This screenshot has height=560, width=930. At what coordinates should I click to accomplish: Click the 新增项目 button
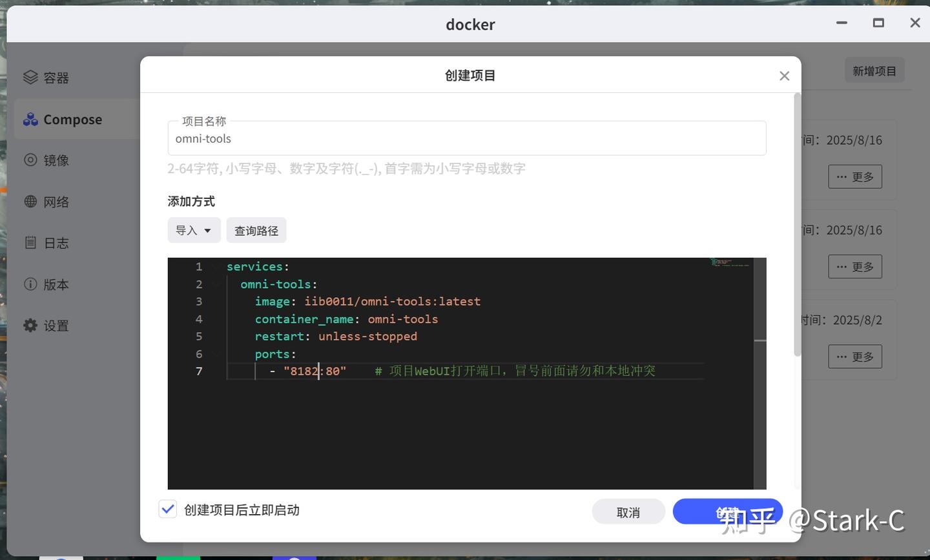[874, 70]
